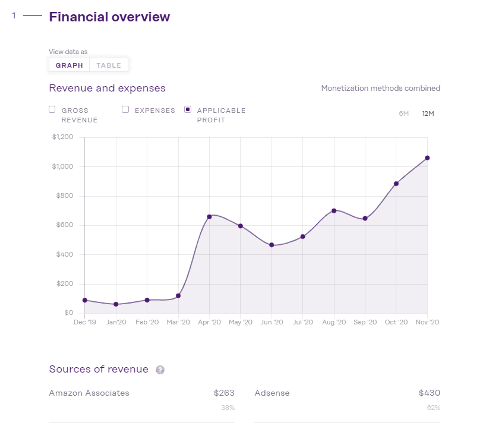The image size is (486, 448).
Task: Click the Revenue and expenses title
Action: click(x=108, y=88)
